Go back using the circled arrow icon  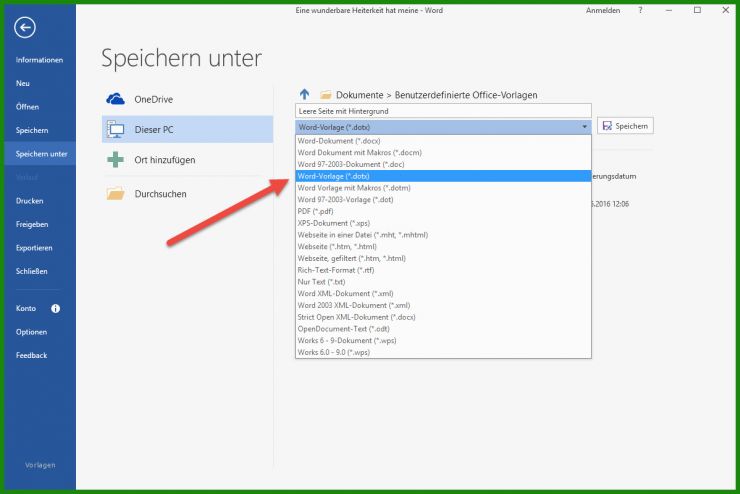[25, 27]
